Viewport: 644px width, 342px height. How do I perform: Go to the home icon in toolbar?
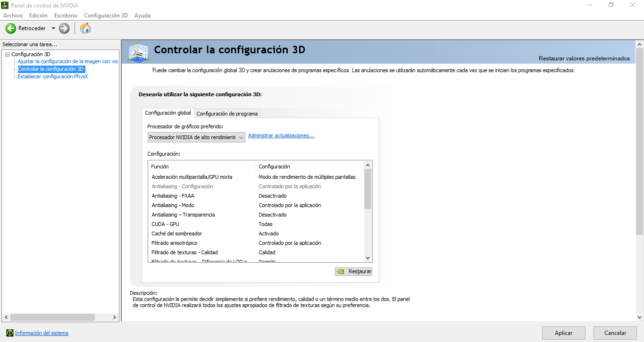[85, 28]
